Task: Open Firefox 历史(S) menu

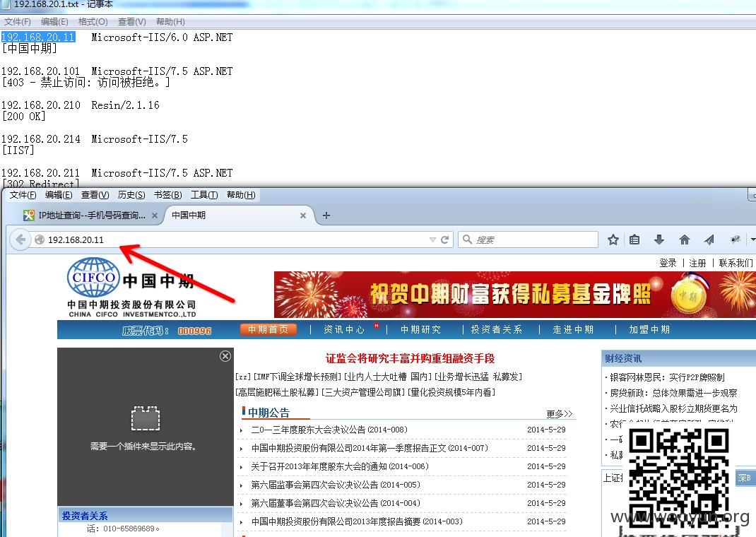Action: pos(131,195)
